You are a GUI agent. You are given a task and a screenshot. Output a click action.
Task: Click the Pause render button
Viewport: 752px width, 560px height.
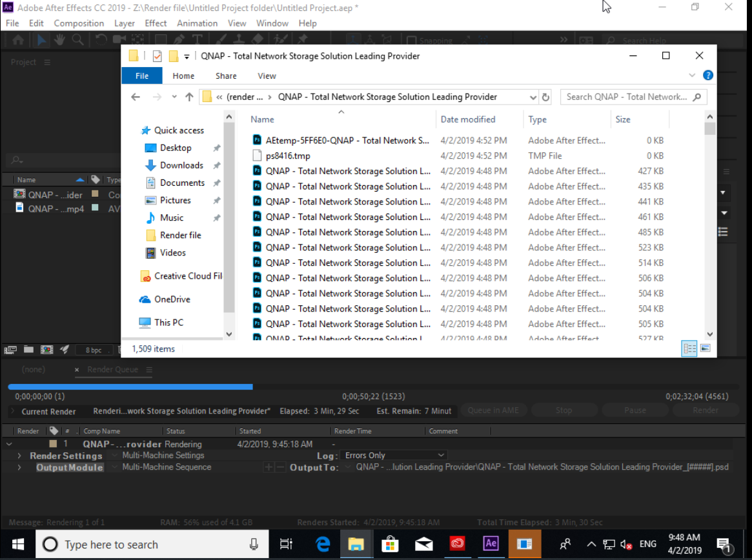[635, 410]
